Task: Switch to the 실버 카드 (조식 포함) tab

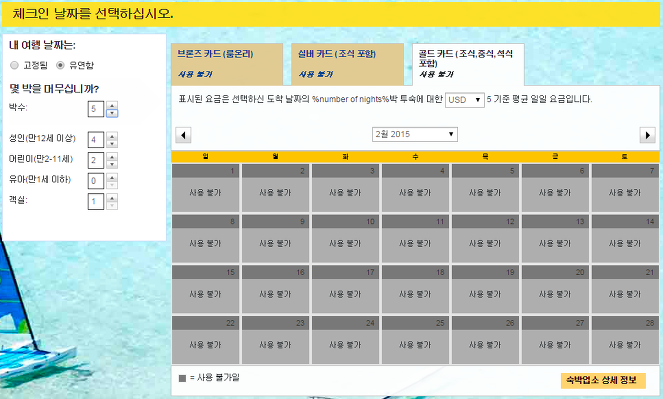Action: pos(347,64)
